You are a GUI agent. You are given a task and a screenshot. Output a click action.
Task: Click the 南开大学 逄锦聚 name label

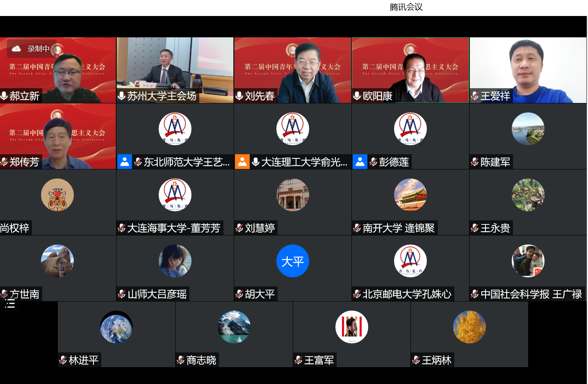(398, 228)
